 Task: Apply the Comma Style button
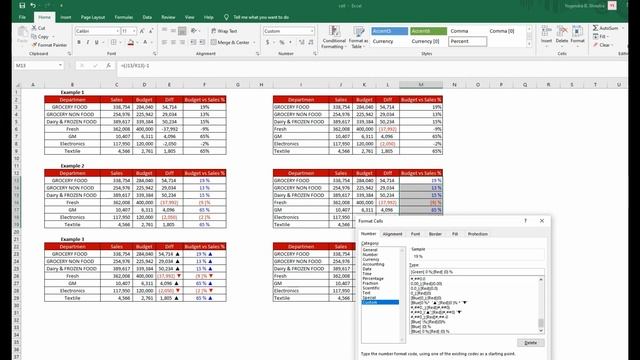coord(290,42)
